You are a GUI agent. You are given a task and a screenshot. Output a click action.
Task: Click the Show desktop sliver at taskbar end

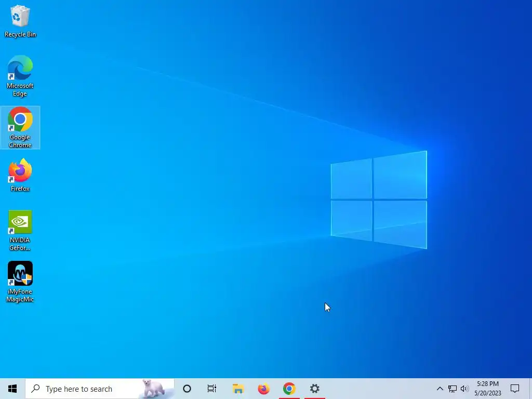click(530, 389)
